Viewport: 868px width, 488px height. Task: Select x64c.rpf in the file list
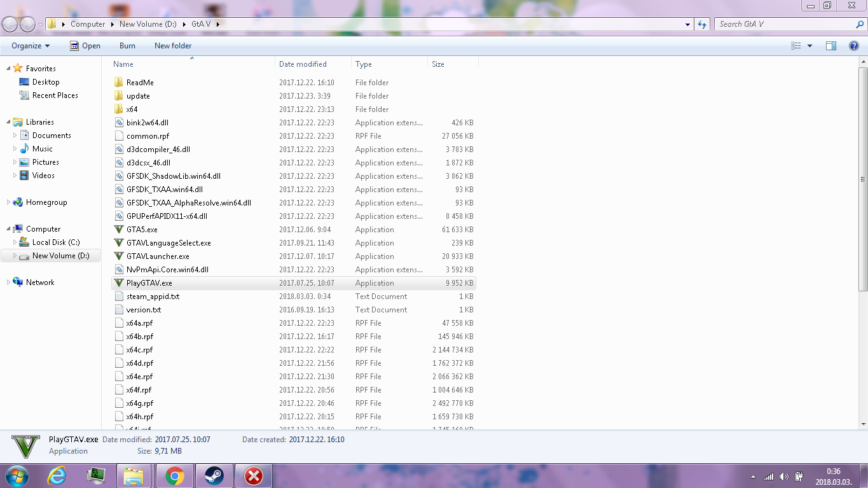139,350
